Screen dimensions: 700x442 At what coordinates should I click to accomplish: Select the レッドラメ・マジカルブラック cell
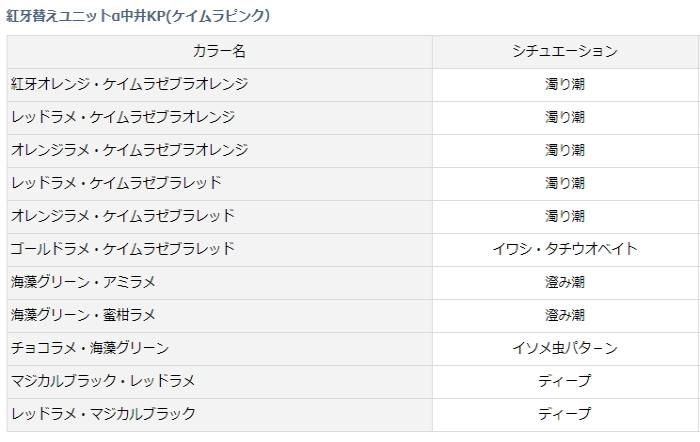[103, 413]
